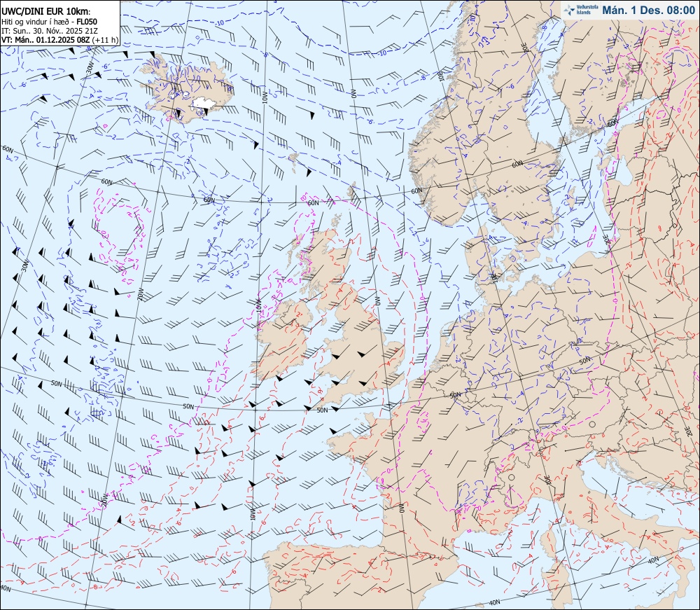
Task: Click the '10E' label over northern Italy
Action: (549, 480)
